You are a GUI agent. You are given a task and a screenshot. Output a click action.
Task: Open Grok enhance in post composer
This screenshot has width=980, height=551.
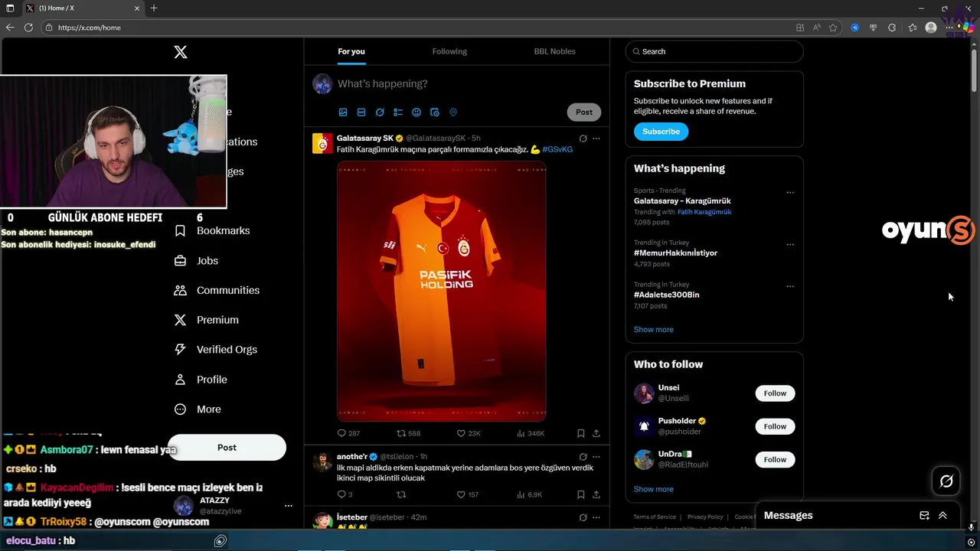point(380,112)
